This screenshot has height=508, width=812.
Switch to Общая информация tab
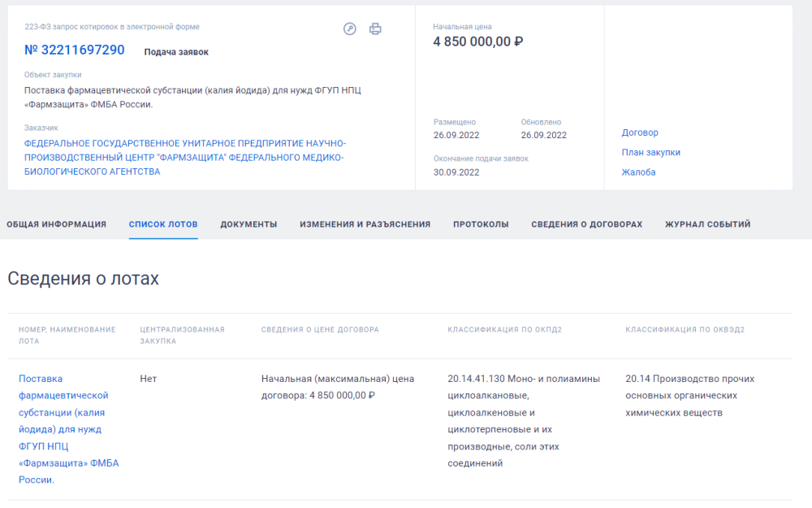tap(57, 224)
